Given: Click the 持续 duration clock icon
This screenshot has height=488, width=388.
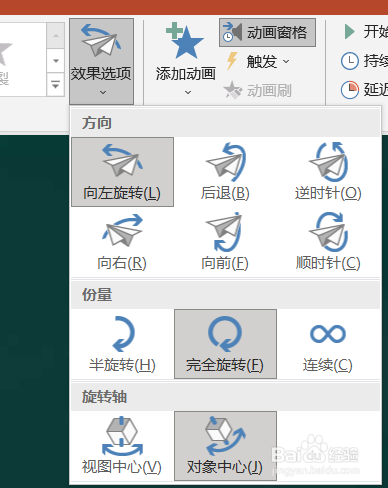Looking at the screenshot, I should click(350, 61).
